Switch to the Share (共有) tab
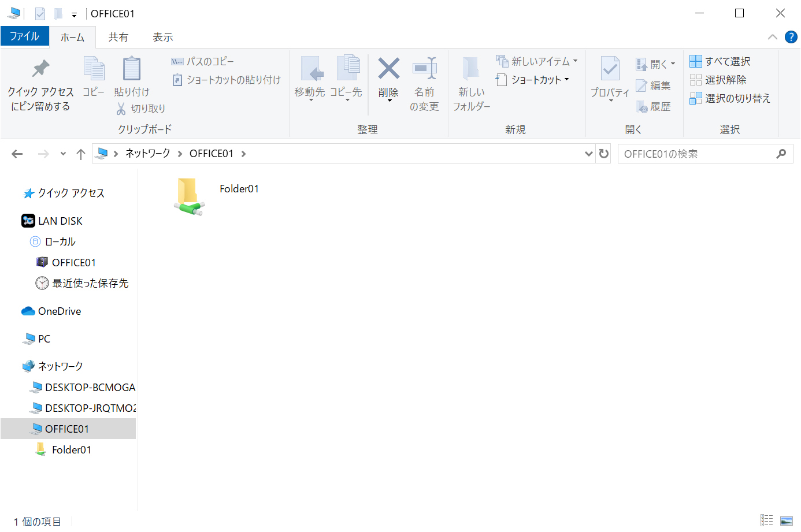This screenshot has width=801, height=532. click(x=118, y=37)
